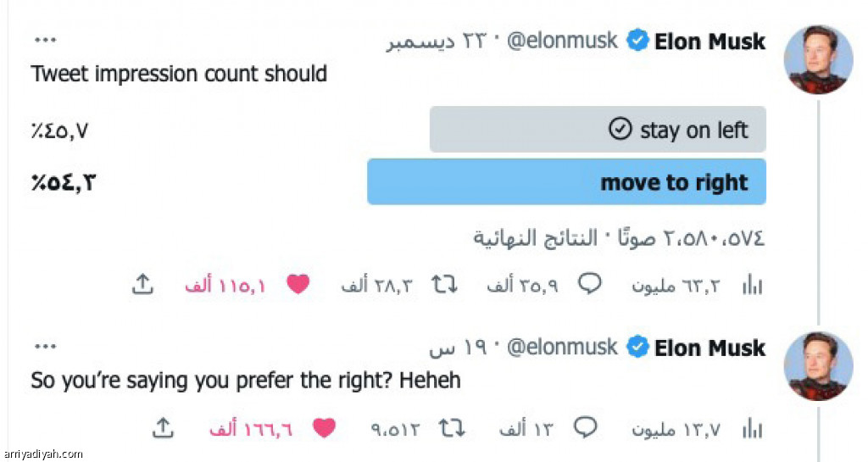Click @elonmusk handle on second tweet
Viewport: 868px width, 462px height.
coord(563,348)
